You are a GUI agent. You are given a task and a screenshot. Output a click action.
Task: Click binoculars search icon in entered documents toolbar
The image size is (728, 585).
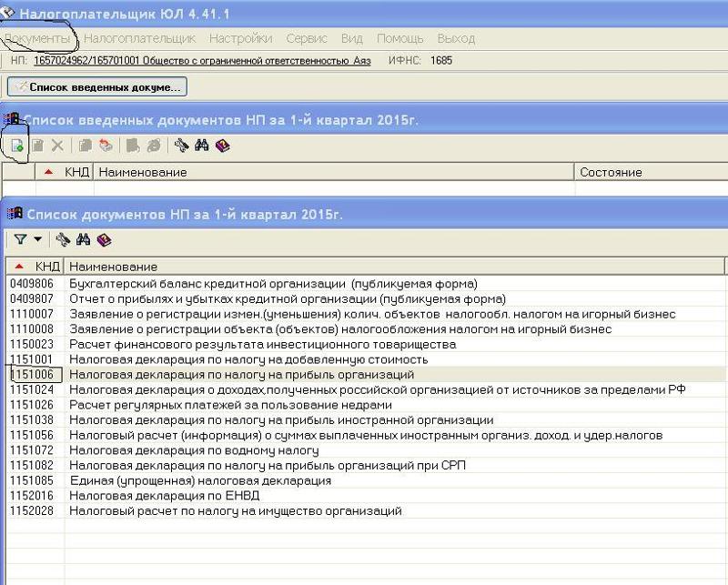(202, 146)
